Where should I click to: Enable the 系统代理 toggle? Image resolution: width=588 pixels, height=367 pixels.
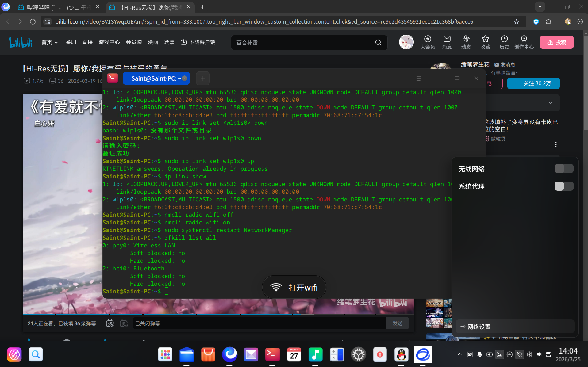point(564,186)
